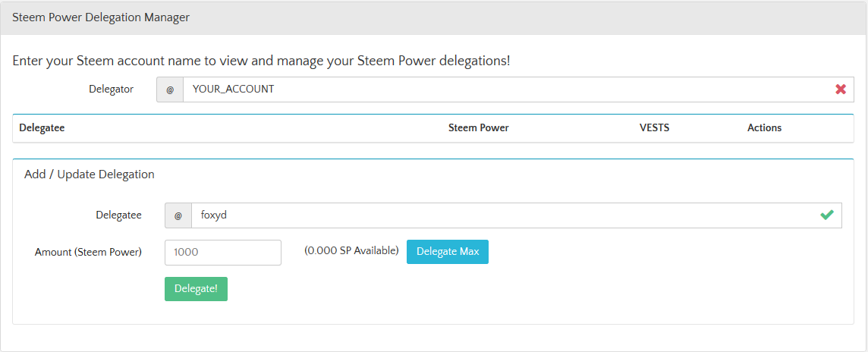Image resolution: width=868 pixels, height=352 pixels.
Task: Click the Delegatee label in the form
Action: [x=119, y=215]
